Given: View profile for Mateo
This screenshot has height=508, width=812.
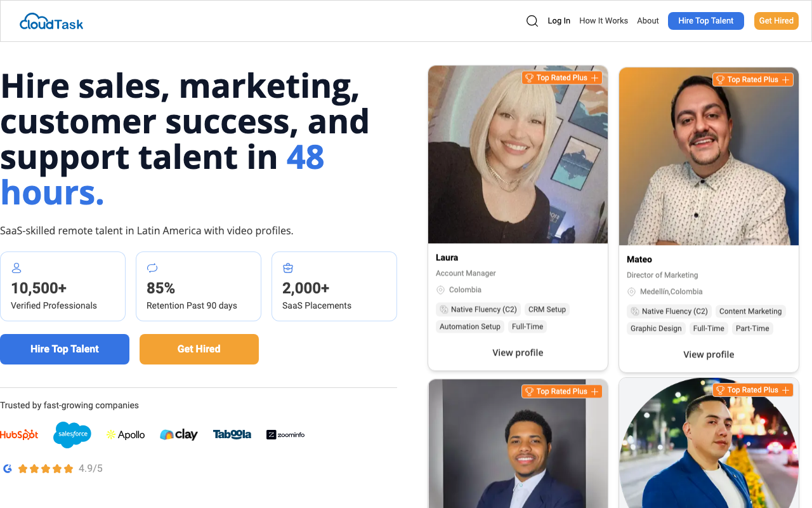Looking at the screenshot, I should (709, 354).
